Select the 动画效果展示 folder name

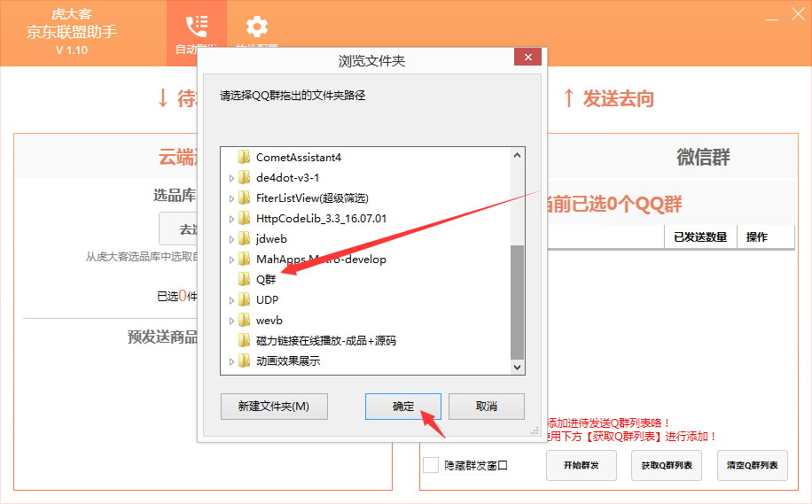288,361
